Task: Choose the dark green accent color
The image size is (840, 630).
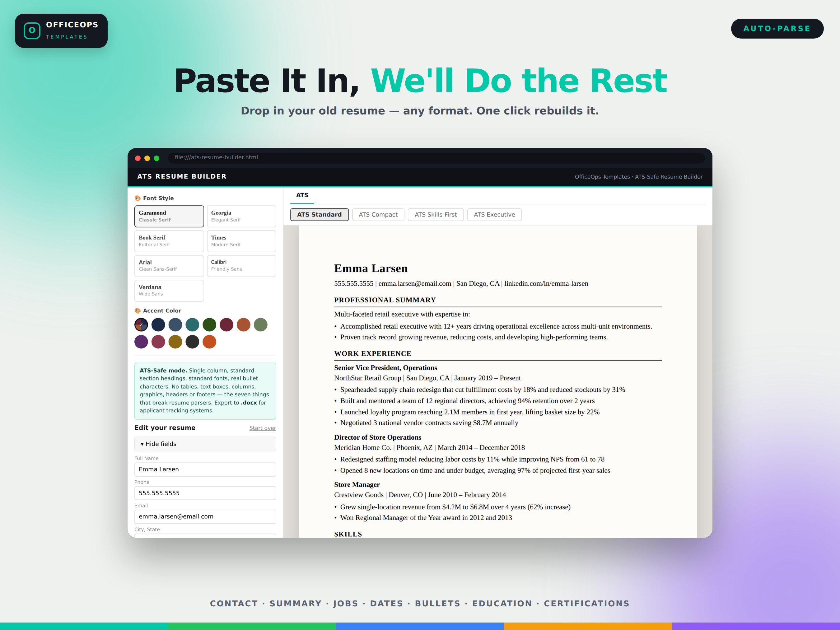Action: [209, 325]
